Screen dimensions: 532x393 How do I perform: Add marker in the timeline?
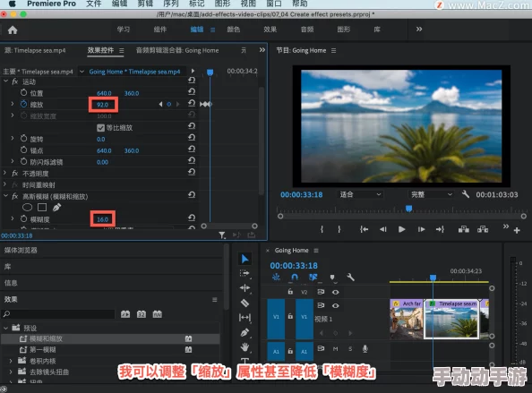[332, 278]
